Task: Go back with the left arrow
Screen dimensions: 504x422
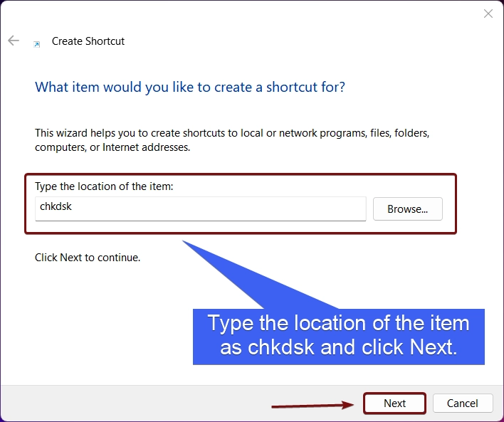Action: click(14, 41)
